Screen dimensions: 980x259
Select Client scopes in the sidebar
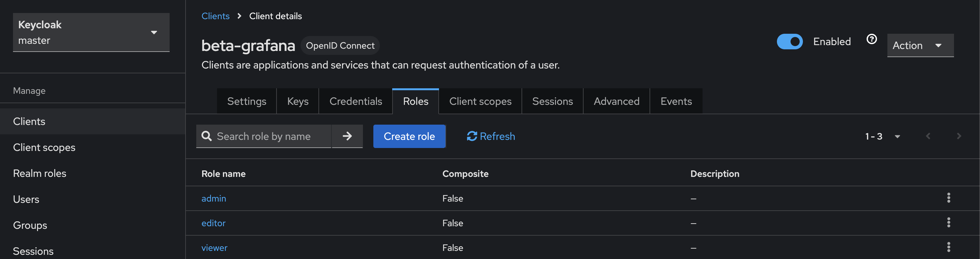coord(93,147)
